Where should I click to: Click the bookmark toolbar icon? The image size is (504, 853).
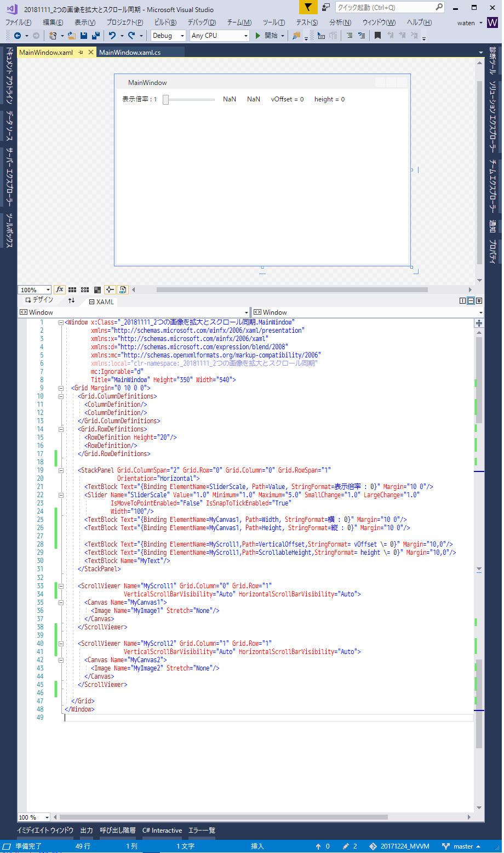click(377, 36)
